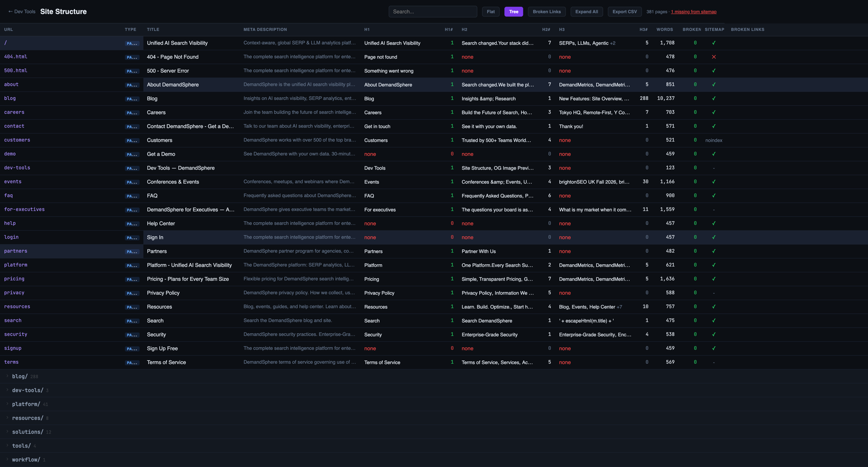Expand the solutions/ folder

(27, 432)
